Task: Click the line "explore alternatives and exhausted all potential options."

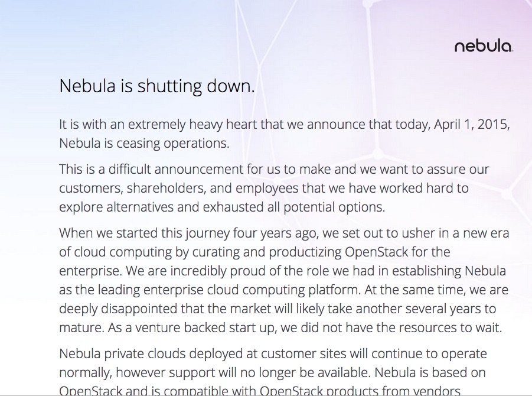Action: click(x=222, y=207)
